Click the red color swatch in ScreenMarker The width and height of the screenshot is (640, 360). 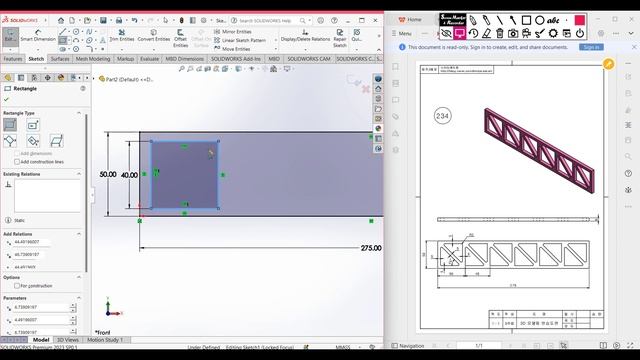580,20
